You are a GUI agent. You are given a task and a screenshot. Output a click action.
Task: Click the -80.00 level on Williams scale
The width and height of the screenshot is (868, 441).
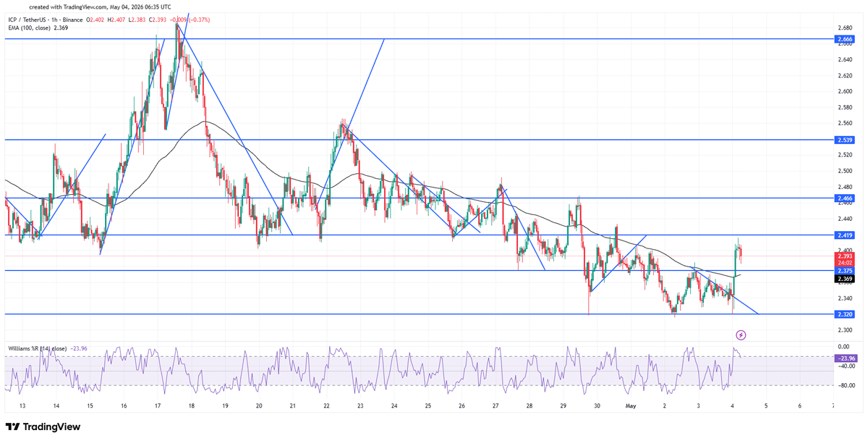click(x=845, y=385)
